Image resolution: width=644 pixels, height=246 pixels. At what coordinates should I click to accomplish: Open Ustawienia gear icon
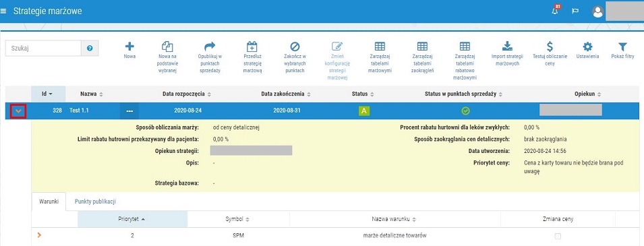tap(588, 46)
